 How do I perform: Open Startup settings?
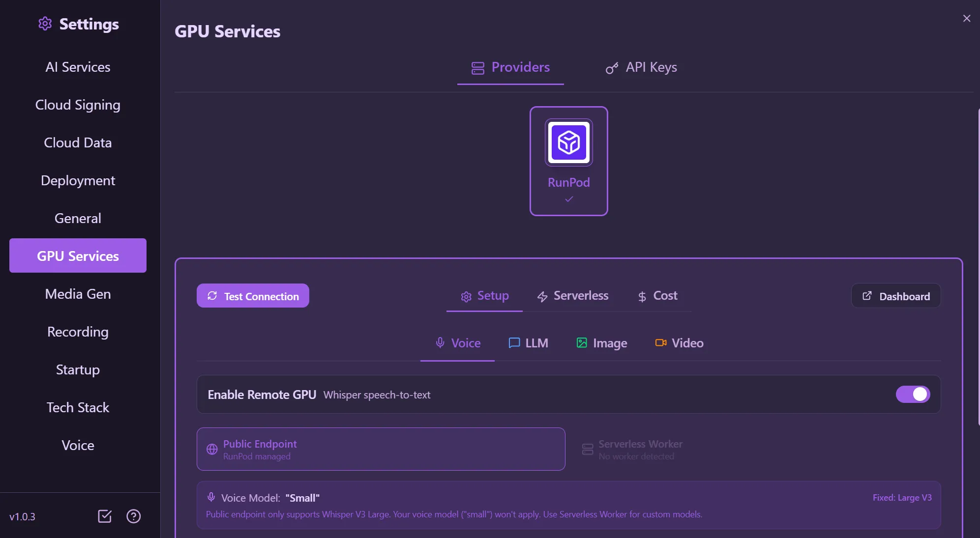click(x=78, y=369)
